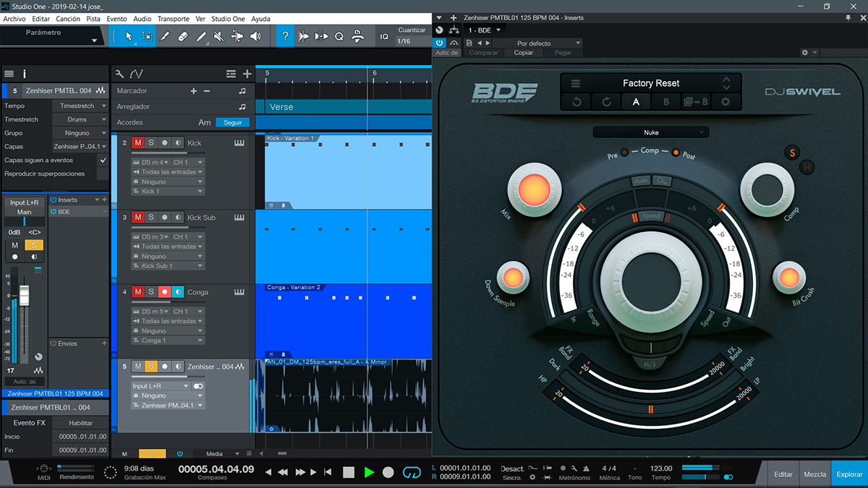868x488 pixels.
Task: Open the Editar menu
Action: click(41, 19)
